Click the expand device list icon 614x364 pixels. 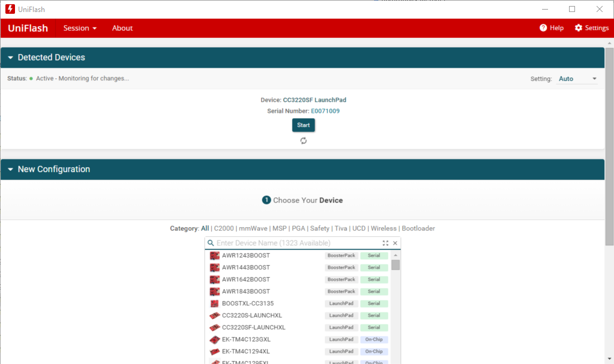386,243
